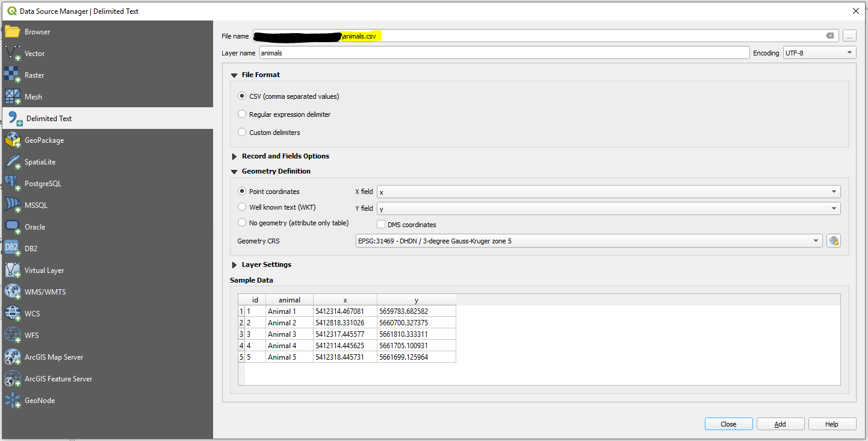Image resolution: width=868 pixels, height=441 pixels.
Task: Collapse the Geometry Definition section
Action: point(234,172)
